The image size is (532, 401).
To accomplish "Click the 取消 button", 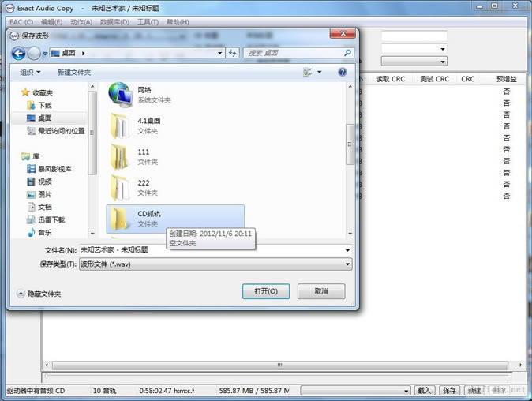I will point(321,291).
